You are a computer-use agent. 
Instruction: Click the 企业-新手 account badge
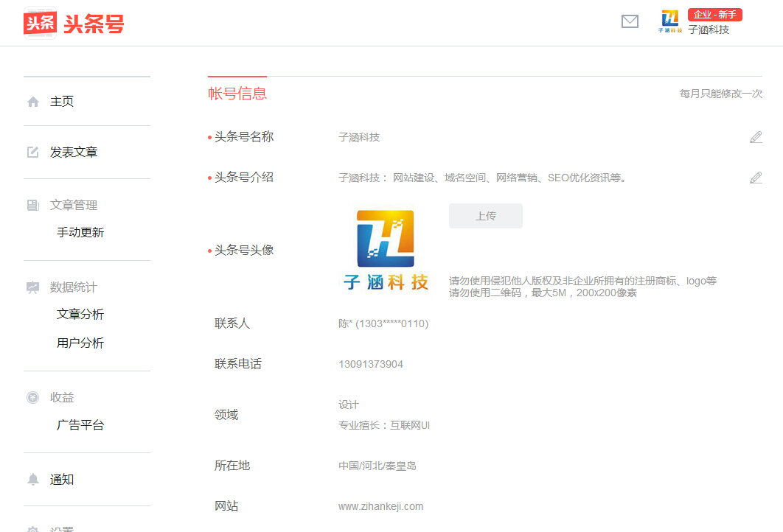coord(714,14)
